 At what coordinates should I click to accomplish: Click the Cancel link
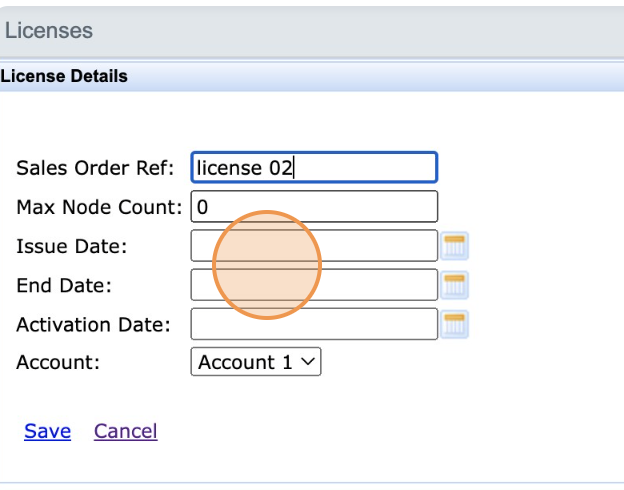pos(125,431)
